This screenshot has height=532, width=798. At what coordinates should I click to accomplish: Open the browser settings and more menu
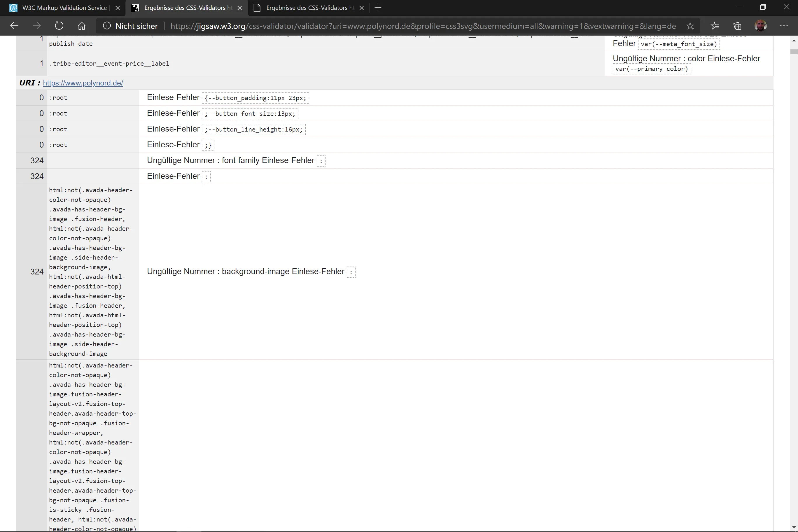784,26
